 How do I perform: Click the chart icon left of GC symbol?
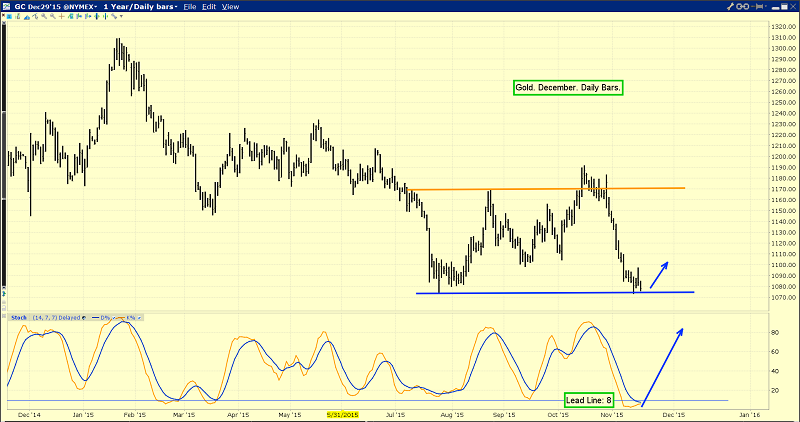point(6,6)
